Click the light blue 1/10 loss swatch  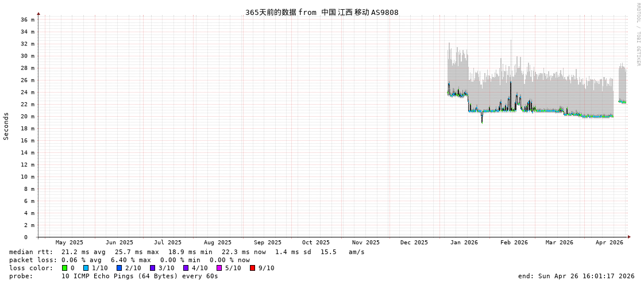[x=86, y=268]
